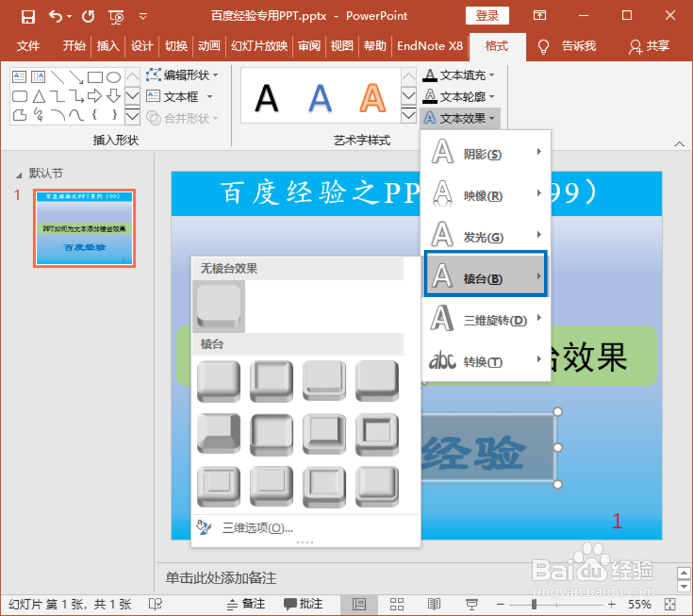
Task: Select the isosceles triangle shape
Action: point(39,97)
